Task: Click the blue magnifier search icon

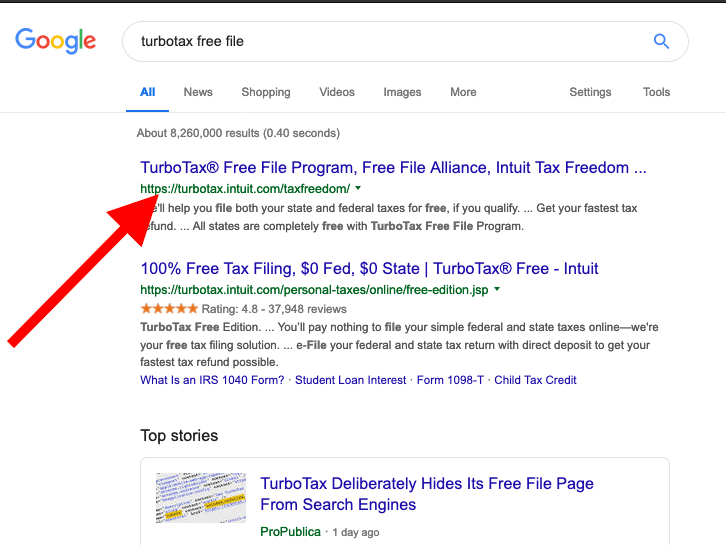Action: click(661, 41)
